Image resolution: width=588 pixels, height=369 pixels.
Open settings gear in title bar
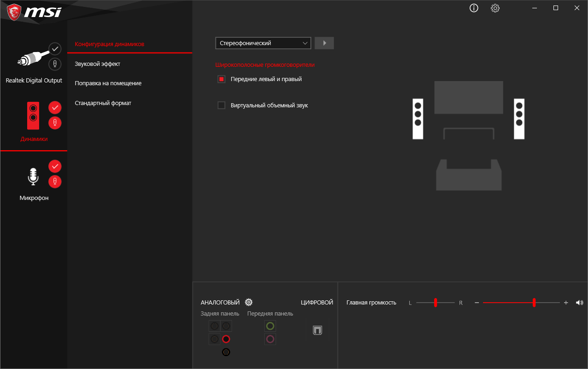pos(495,8)
